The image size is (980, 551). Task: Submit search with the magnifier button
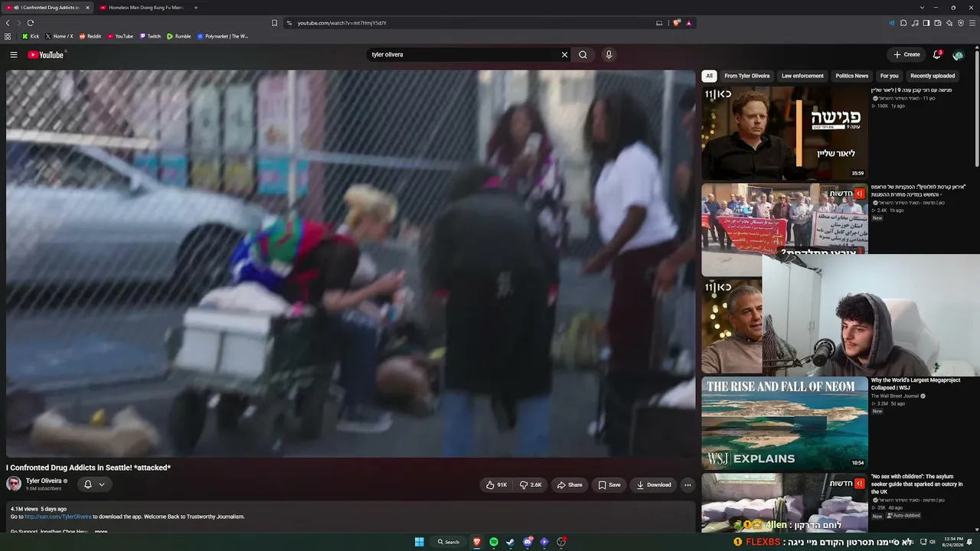coord(583,54)
